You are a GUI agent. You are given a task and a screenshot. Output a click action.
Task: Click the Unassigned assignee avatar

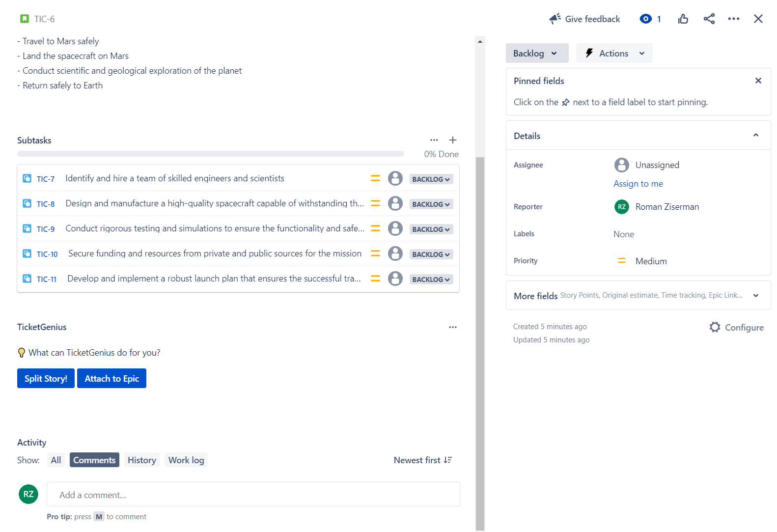click(622, 165)
